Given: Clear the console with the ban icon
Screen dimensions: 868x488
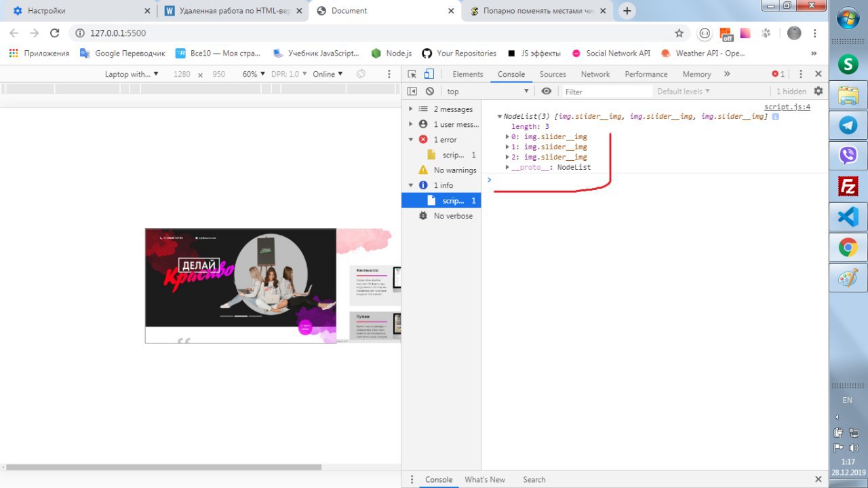Looking at the screenshot, I should coord(429,91).
